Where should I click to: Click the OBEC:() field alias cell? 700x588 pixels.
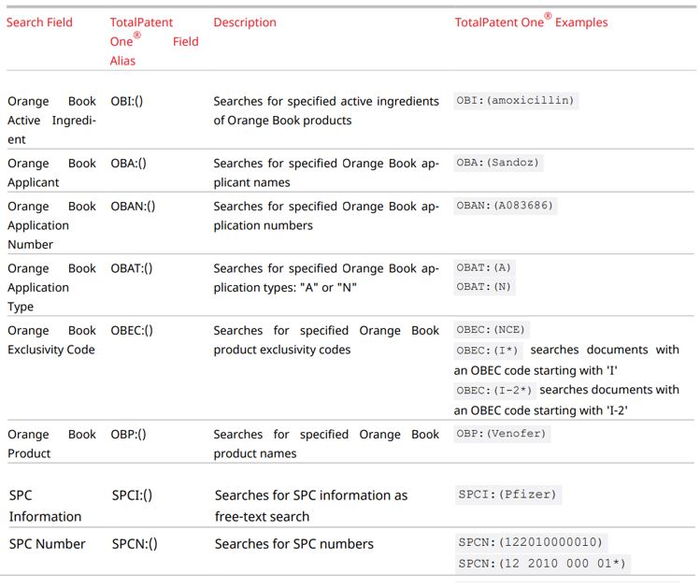132,330
